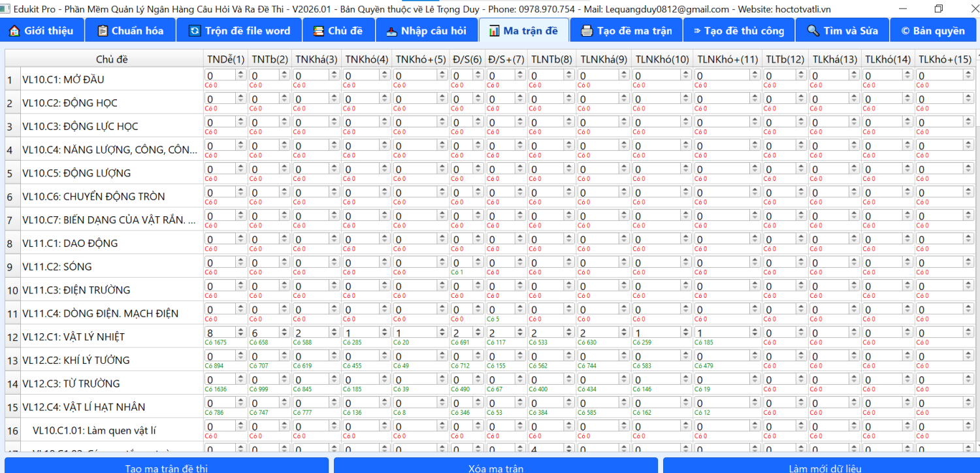This screenshot has height=473, width=980.
Task: Increase TNDễ(1) value for VL12.C1: VẬT LÝ NHIỆT
Action: click(x=241, y=331)
